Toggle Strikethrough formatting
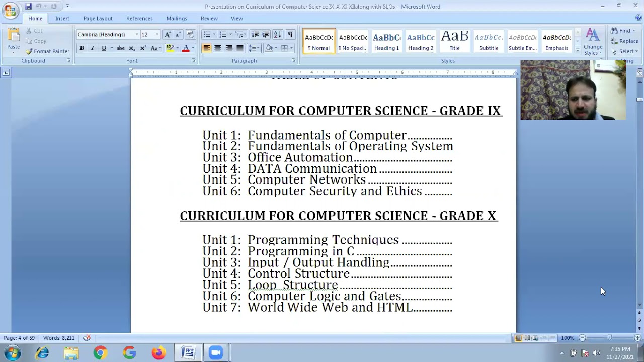This screenshot has width=644, height=362. (x=120, y=48)
